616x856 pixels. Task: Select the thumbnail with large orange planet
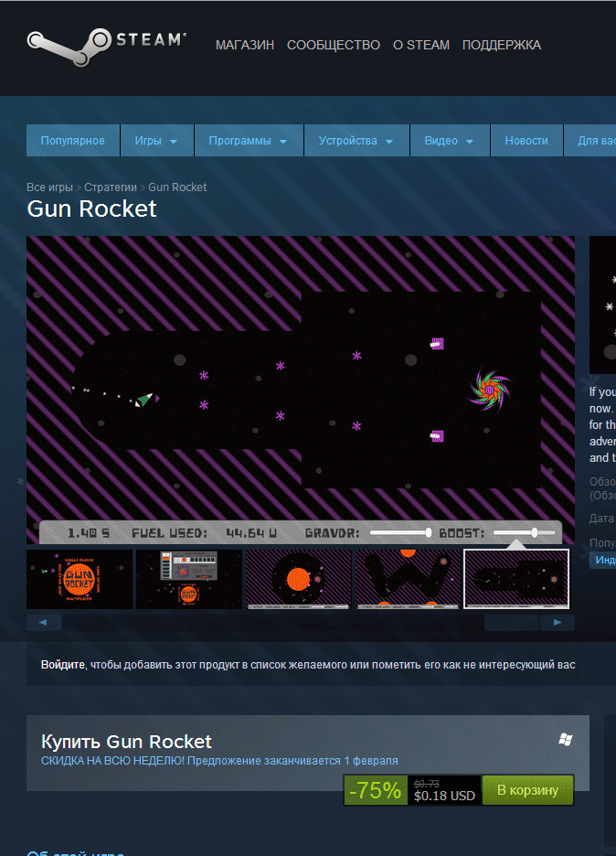(299, 579)
